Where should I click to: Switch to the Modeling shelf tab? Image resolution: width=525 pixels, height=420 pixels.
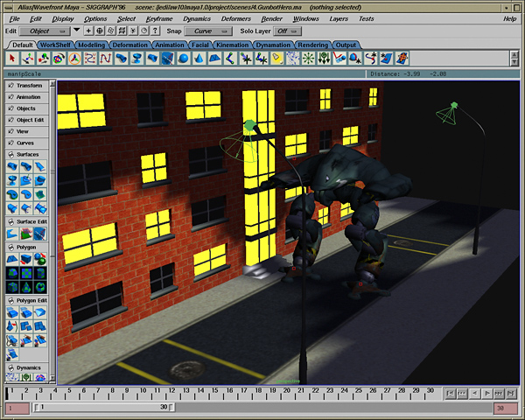[x=91, y=45]
